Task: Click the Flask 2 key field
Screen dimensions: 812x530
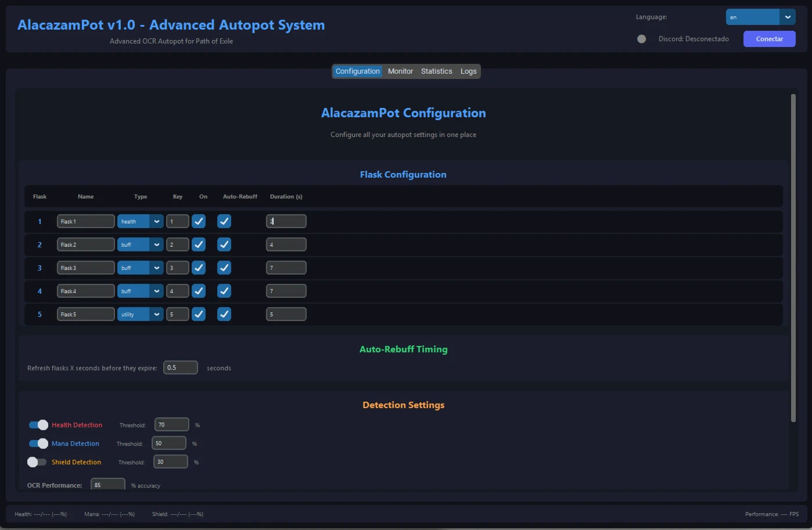Action: click(178, 244)
